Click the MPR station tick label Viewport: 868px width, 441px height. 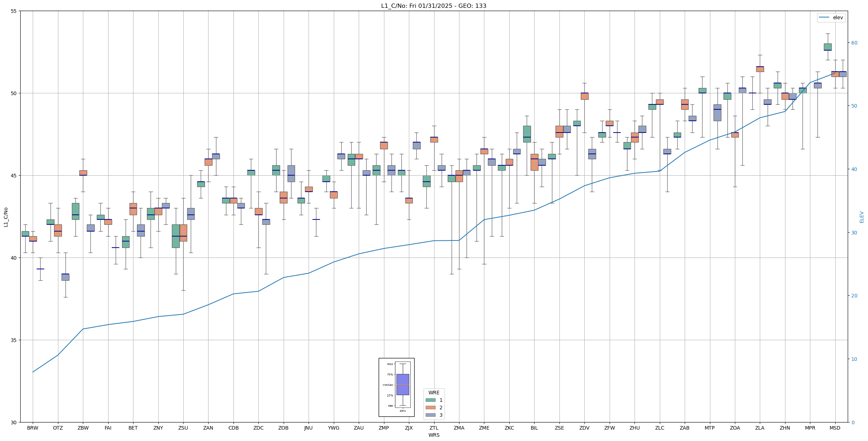click(810, 428)
